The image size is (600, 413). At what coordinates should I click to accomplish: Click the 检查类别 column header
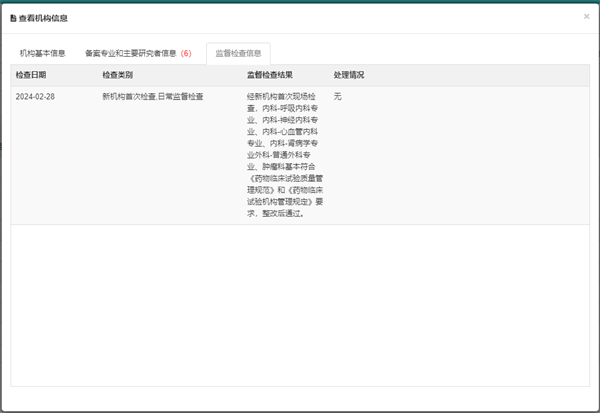[117, 75]
